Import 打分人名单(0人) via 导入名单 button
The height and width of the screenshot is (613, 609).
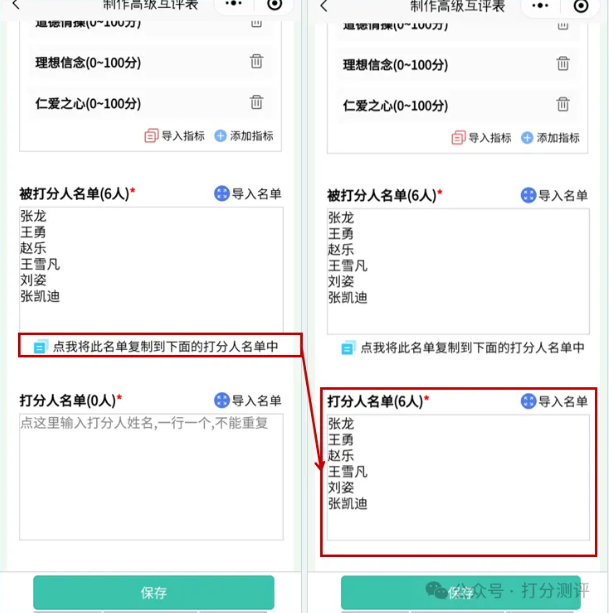[x=248, y=400]
